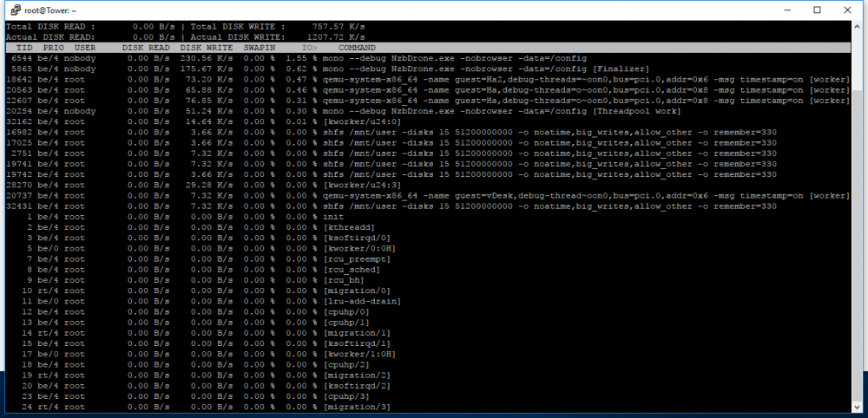Click [migration/1] process
The width and height of the screenshot is (868, 418).
(357, 333)
